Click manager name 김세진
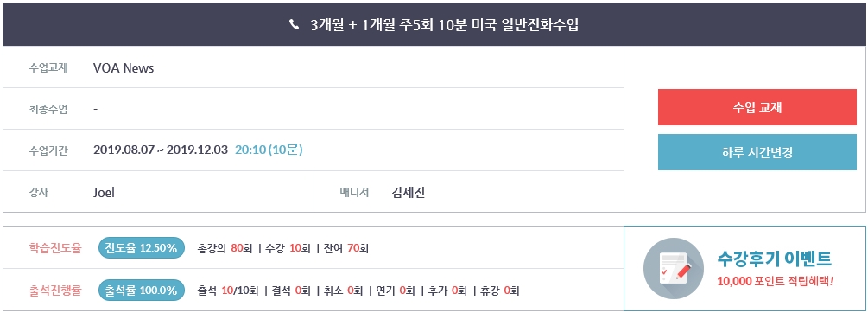The image size is (868, 313). pyautogui.click(x=408, y=193)
